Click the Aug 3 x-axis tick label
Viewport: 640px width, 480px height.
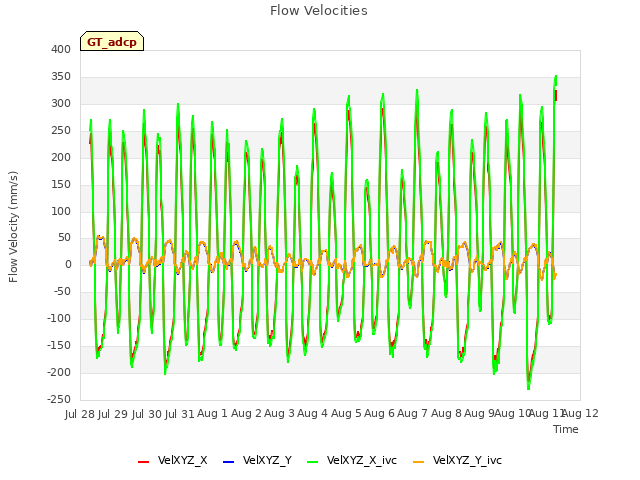tap(279, 413)
